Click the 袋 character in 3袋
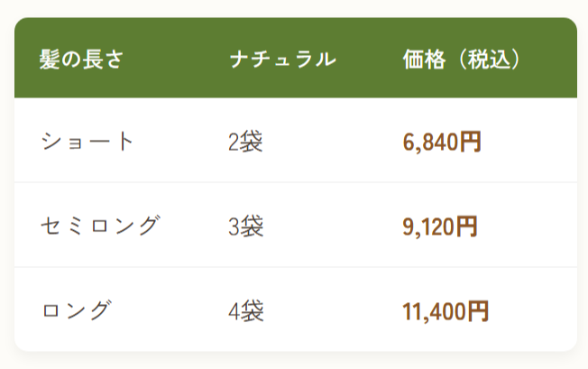 point(252,226)
